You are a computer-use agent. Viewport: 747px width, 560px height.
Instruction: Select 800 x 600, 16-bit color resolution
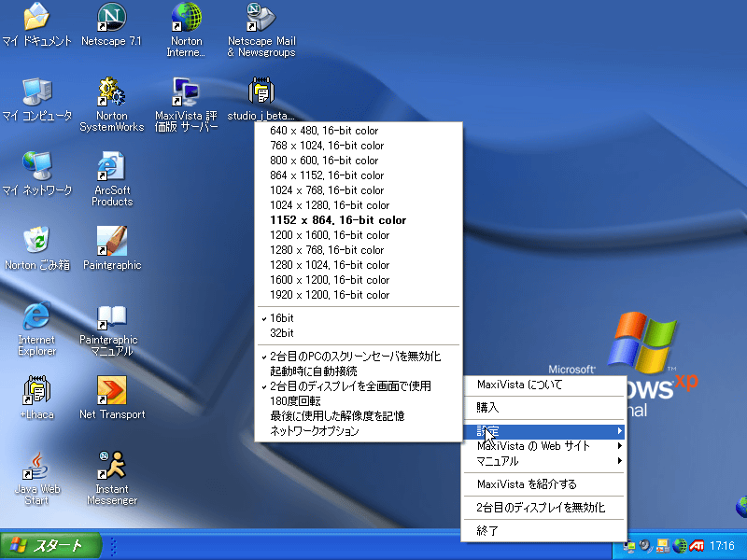pyautogui.click(x=359, y=161)
